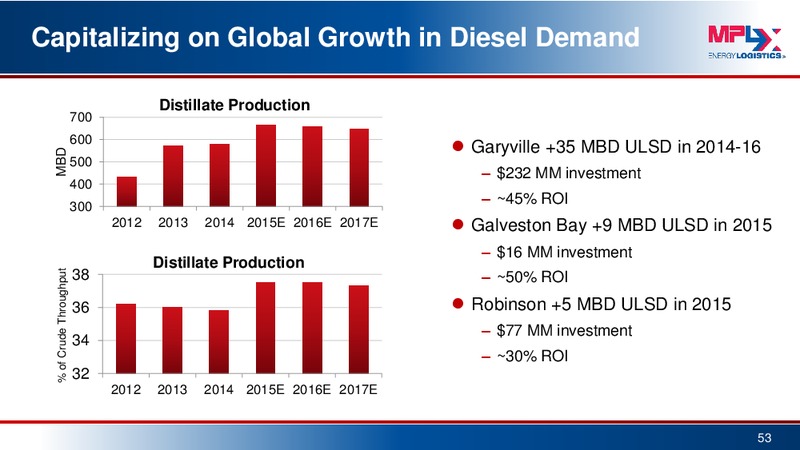Click the 500 value on the MBD axis
800x450 pixels.
point(81,162)
